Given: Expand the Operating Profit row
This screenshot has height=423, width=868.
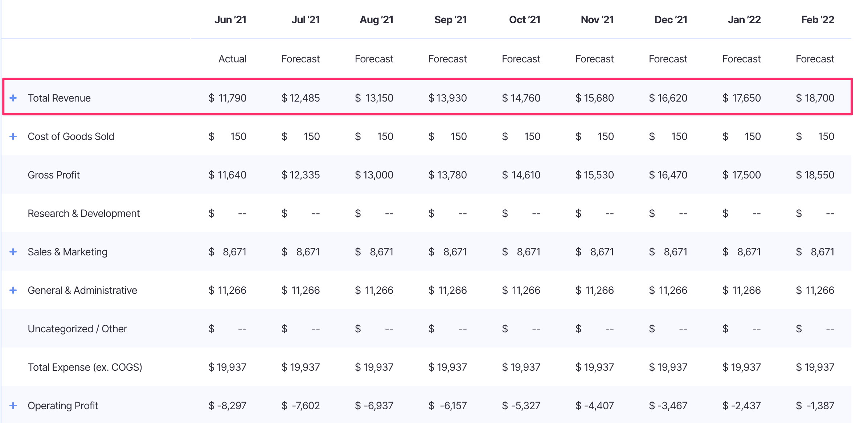Looking at the screenshot, I should click(14, 405).
